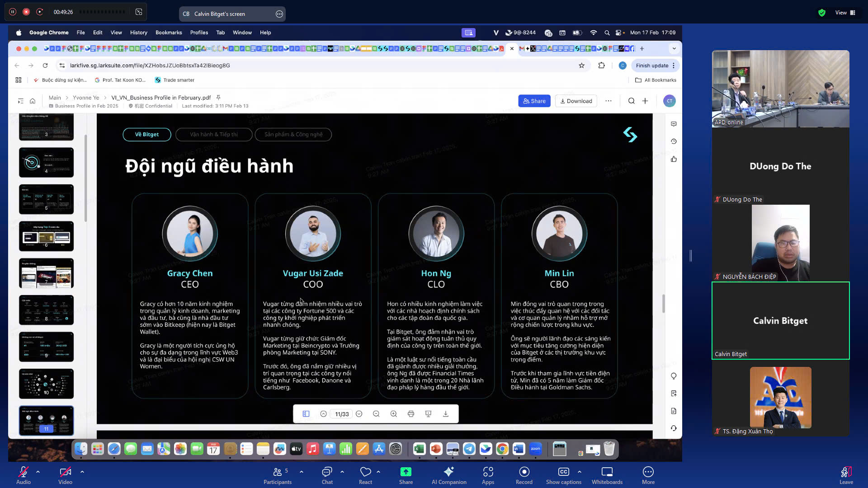The width and height of the screenshot is (868, 488).
Task: Click the blue Share button
Action: [534, 101]
